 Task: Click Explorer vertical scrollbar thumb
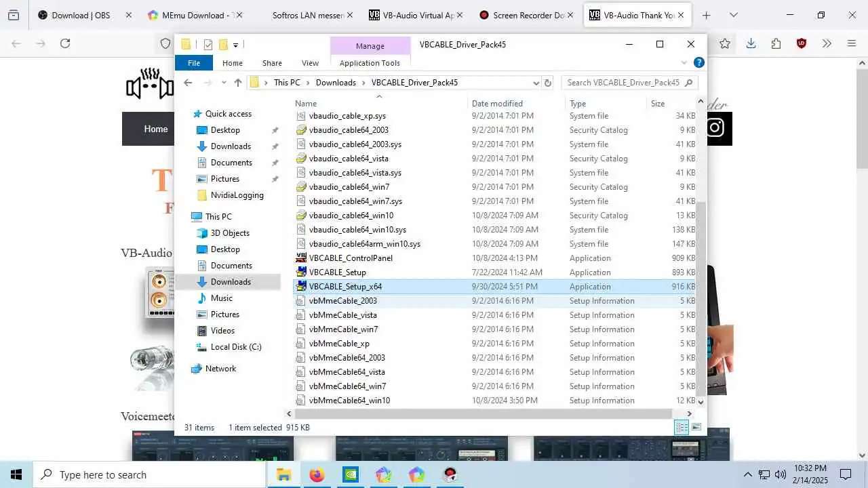(701, 298)
